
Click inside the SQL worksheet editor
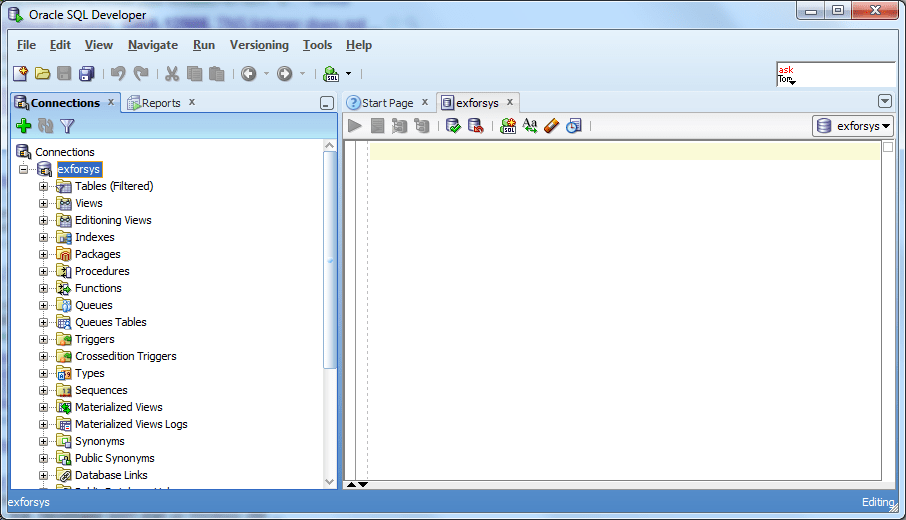(624, 312)
